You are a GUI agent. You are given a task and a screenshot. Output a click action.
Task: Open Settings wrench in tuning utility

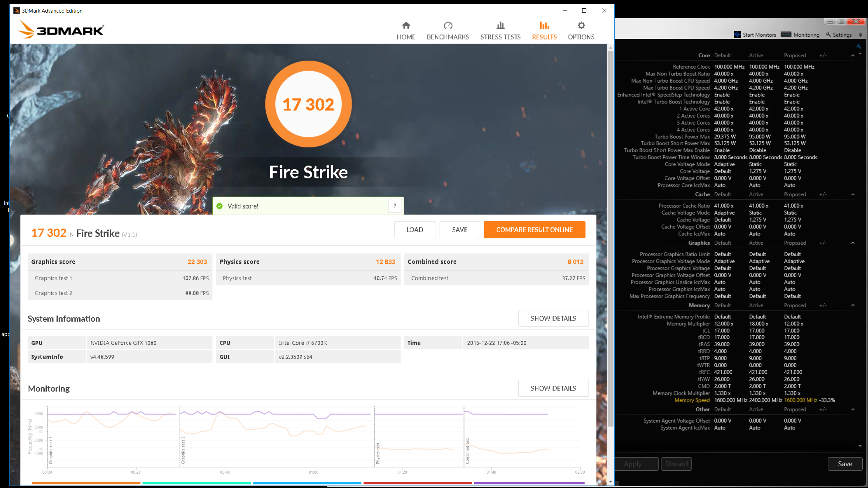pos(839,35)
